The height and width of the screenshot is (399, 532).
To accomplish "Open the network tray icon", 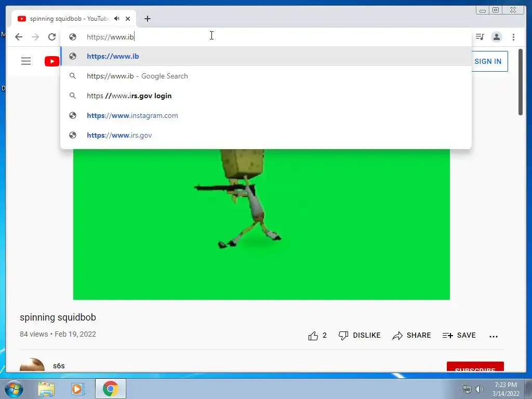I will tap(467, 389).
